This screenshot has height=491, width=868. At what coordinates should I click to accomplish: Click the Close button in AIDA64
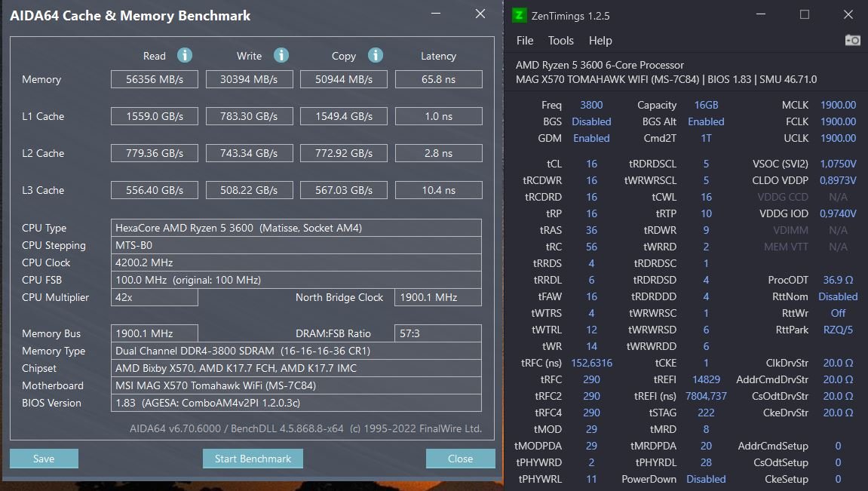coord(460,459)
